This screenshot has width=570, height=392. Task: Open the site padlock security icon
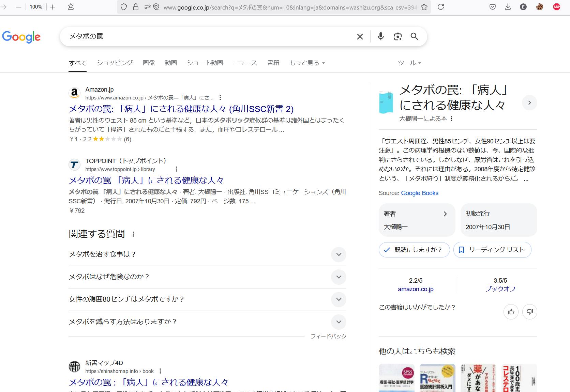pyautogui.click(x=136, y=7)
